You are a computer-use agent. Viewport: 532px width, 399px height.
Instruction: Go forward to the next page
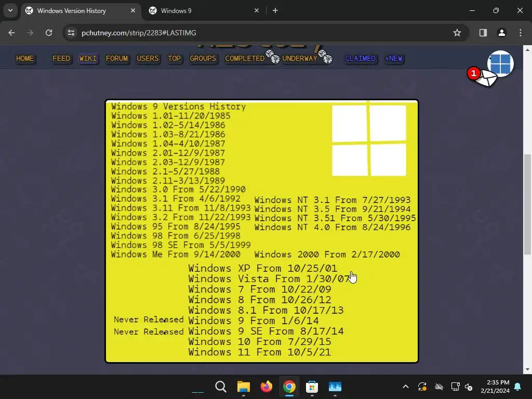click(x=30, y=33)
